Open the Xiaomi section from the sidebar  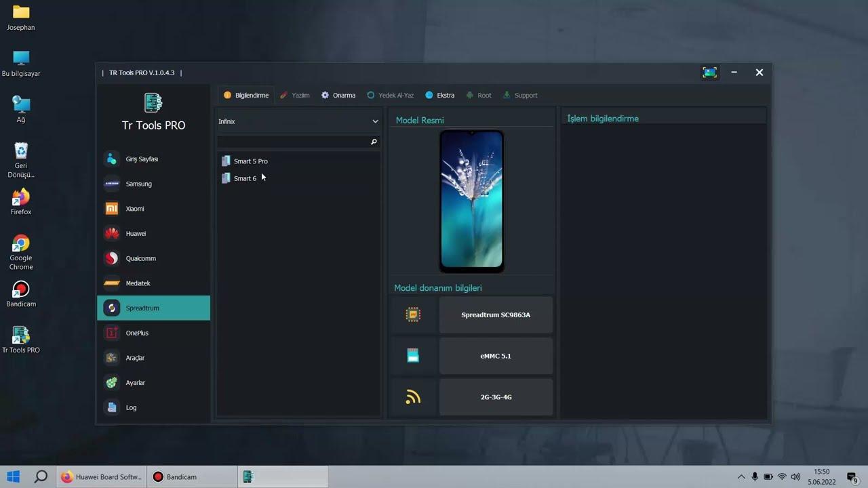pos(111,208)
